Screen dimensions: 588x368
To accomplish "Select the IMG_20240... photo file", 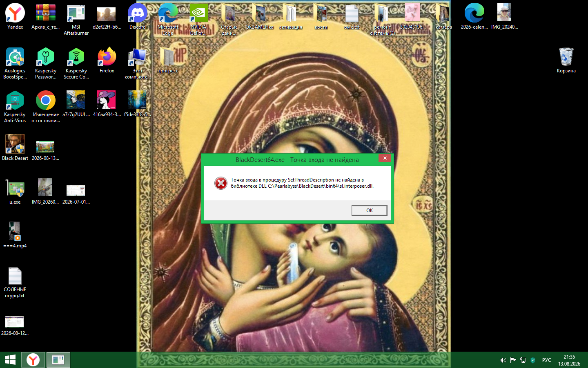I will click(505, 17).
